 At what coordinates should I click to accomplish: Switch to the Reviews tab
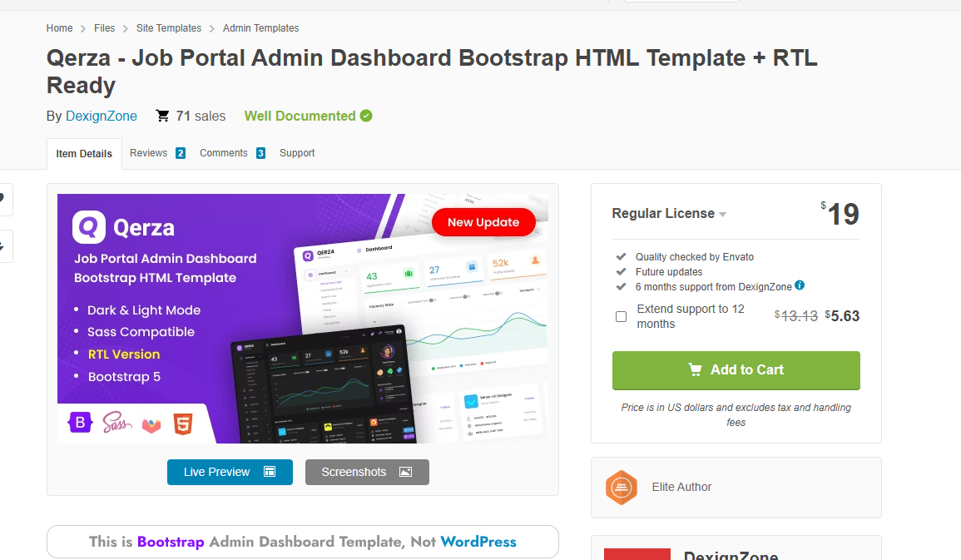[150, 153]
